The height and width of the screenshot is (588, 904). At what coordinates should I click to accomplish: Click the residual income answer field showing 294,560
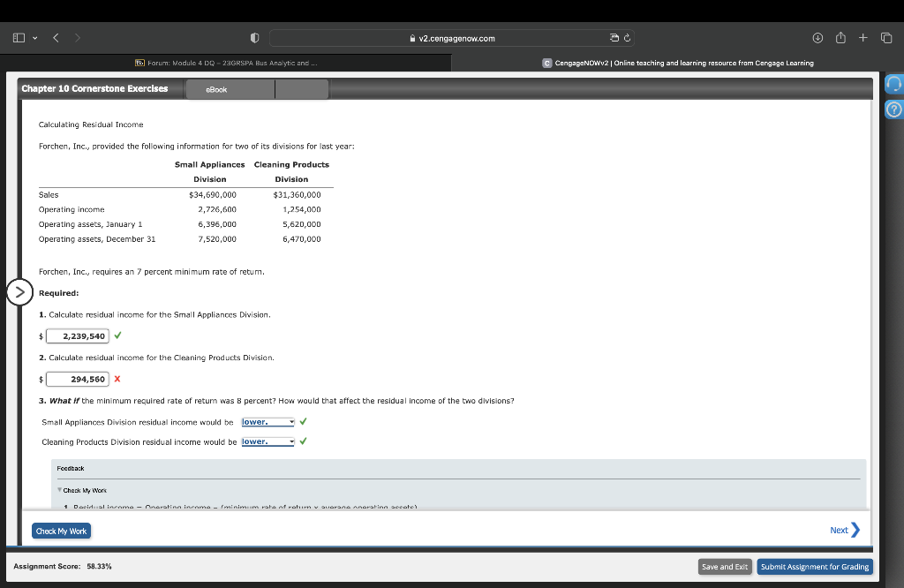click(x=78, y=379)
